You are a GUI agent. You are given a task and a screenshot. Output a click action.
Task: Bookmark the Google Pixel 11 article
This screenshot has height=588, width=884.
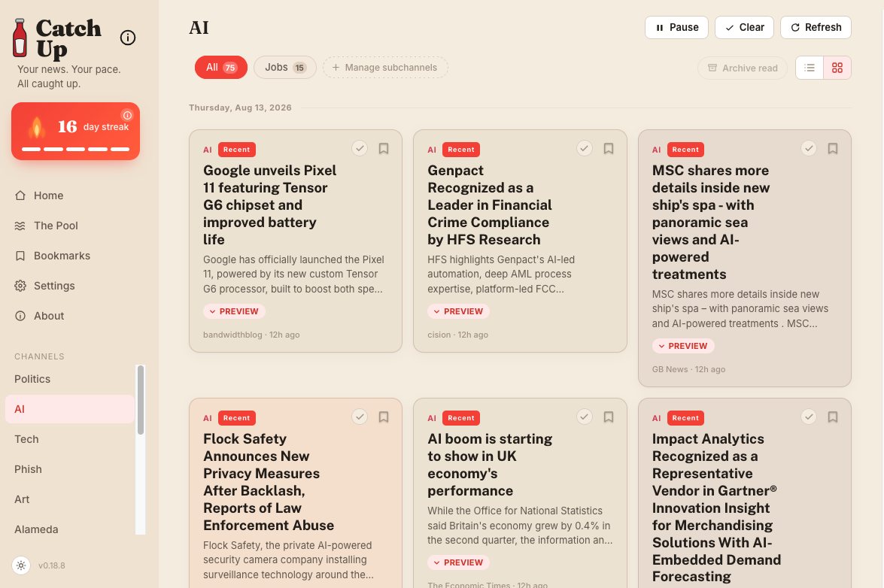click(x=384, y=149)
